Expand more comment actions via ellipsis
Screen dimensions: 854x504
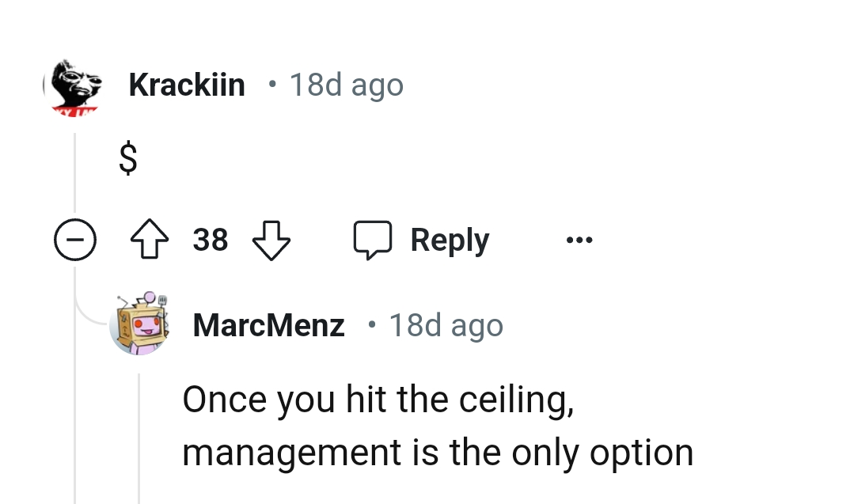tap(579, 240)
